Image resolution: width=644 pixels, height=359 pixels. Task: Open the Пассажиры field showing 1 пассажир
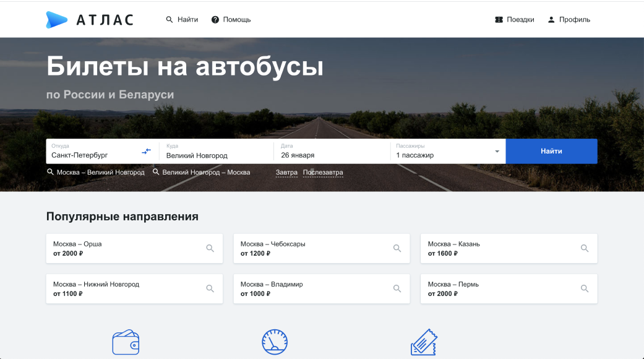448,151
